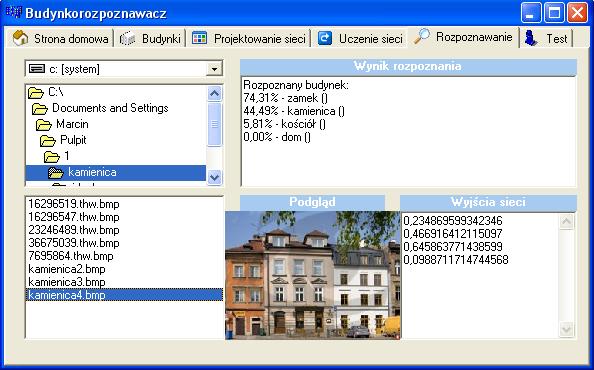Select file 7695864.thw.bmp
The image size is (594, 370).
click(x=71, y=256)
